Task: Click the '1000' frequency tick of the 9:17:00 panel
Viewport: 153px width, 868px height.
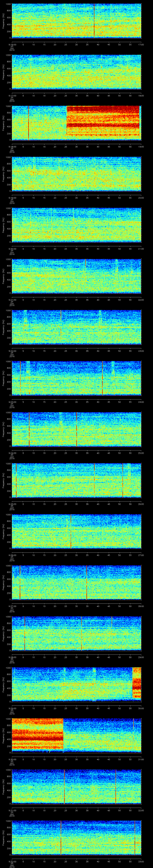Action: click(x=8, y=55)
